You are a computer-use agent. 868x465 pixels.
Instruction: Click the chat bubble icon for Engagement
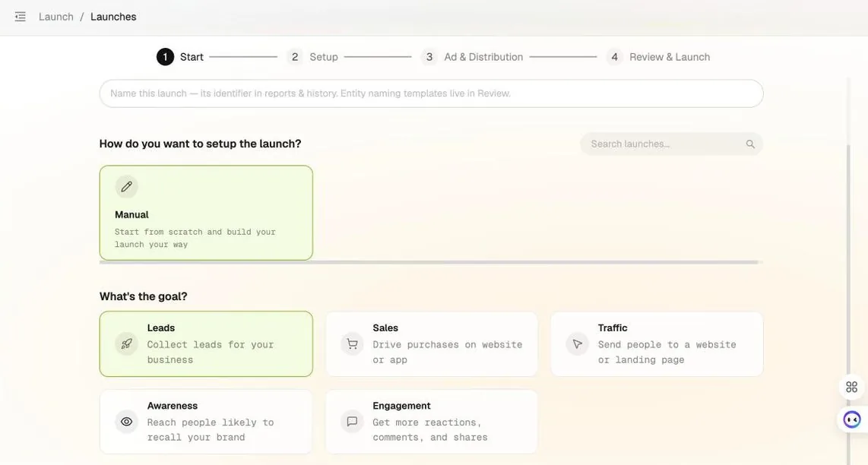click(x=352, y=422)
